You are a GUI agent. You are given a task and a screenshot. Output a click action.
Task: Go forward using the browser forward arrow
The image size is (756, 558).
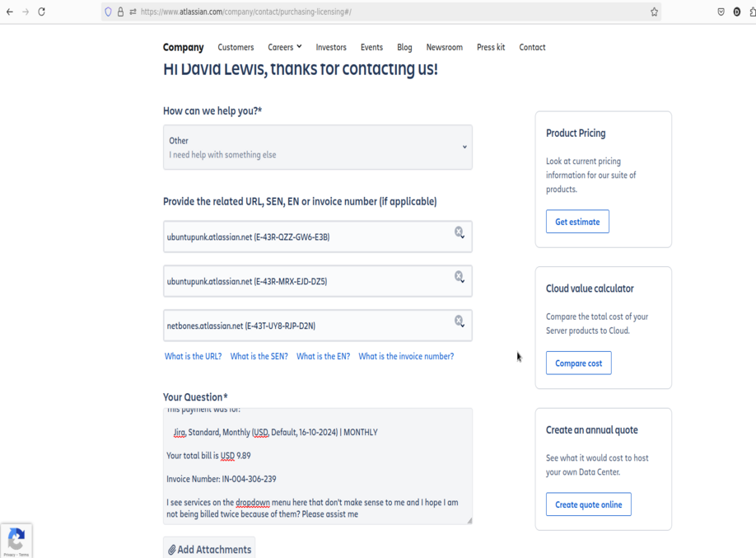tap(26, 12)
